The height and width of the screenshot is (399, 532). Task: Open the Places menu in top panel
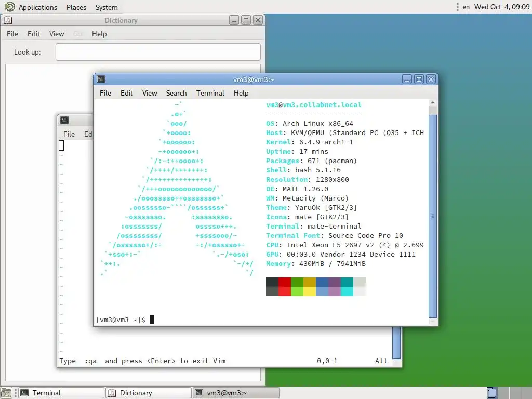click(x=76, y=7)
